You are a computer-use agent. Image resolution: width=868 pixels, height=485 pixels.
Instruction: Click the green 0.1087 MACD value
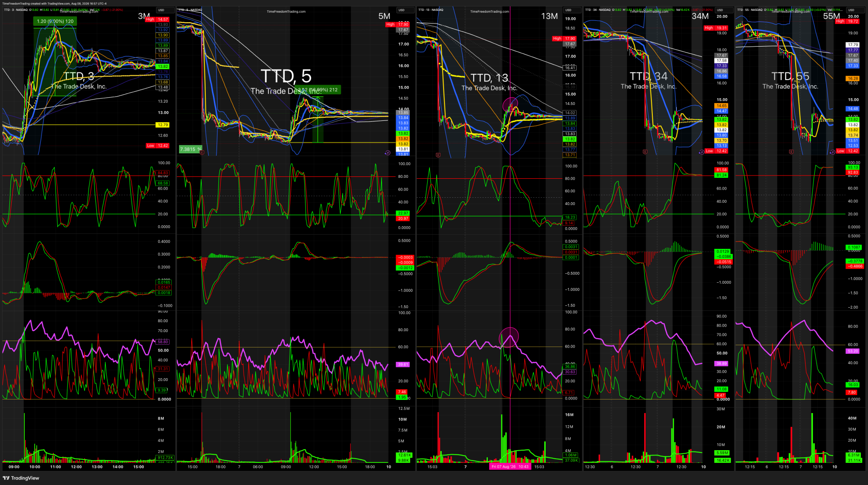[854, 247]
